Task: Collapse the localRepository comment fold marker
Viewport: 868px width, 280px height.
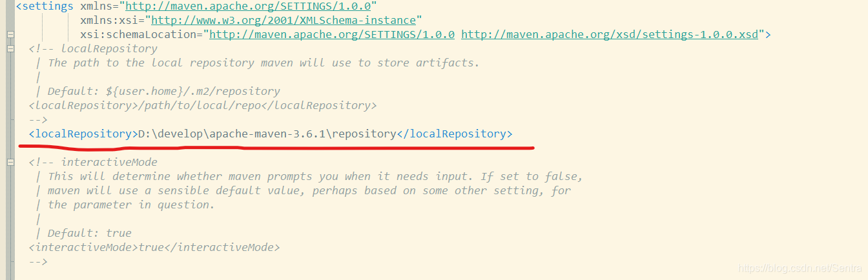Action: pyautogui.click(x=10, y=48)
